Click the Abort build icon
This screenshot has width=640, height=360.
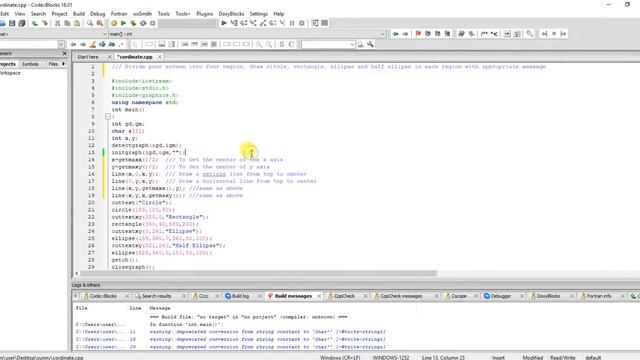(x=153, y=24)
